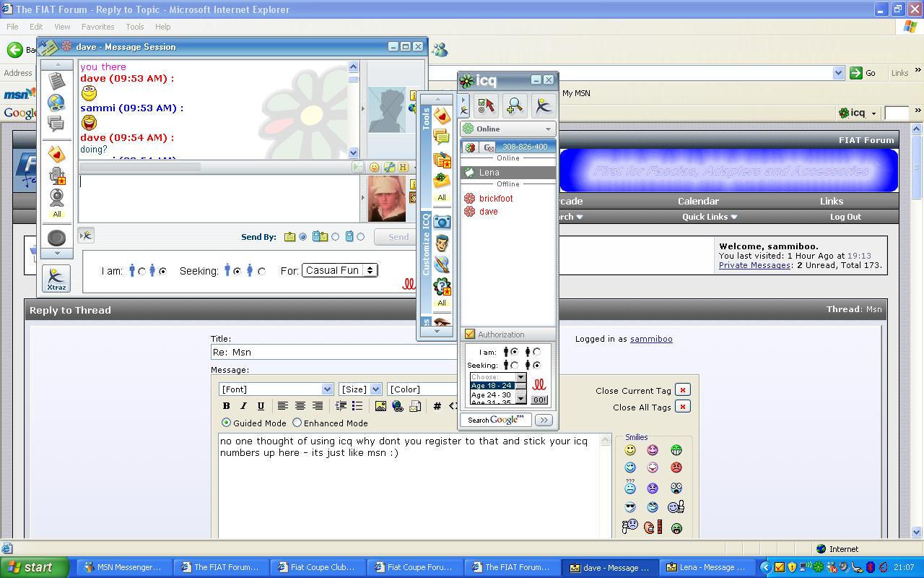Insert hyperlink globe icon in forum editor

click(x=398, y=406)
